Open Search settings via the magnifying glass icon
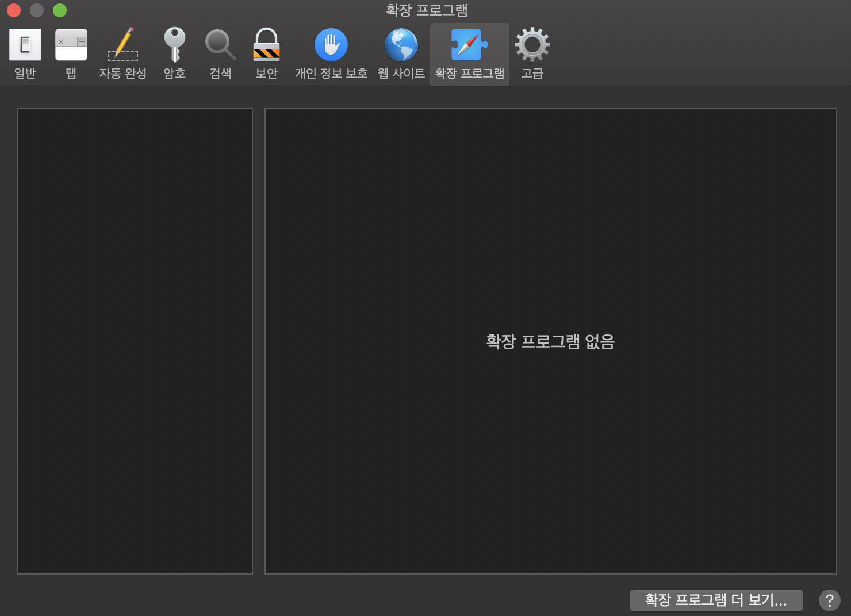 (220, 45)
